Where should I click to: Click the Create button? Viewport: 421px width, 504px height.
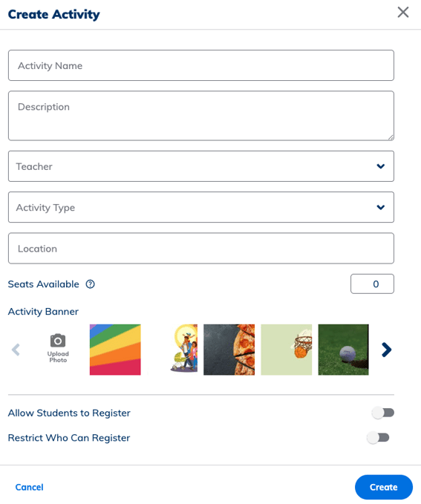coord(384,487)
